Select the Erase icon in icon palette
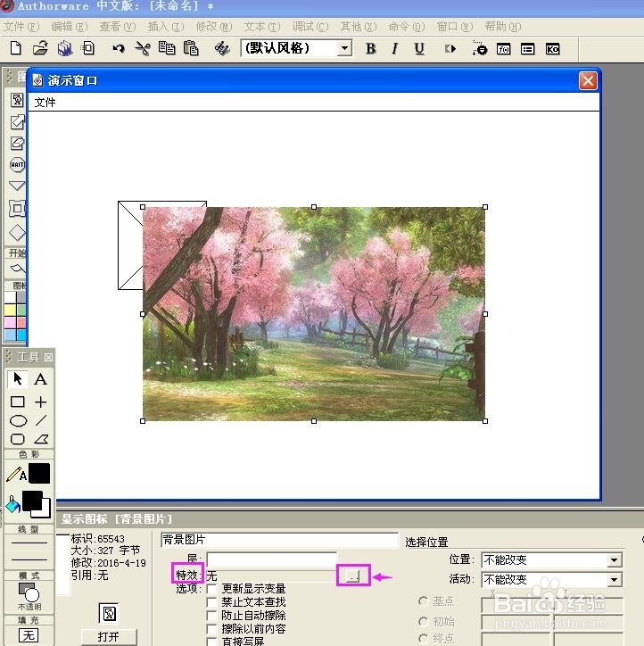The height and width of the screenshot is (646, 644). point(17,144)
